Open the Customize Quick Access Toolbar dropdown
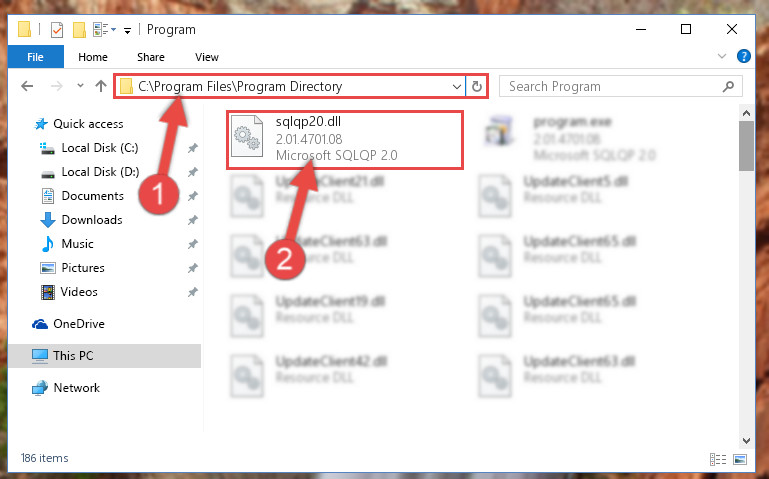 [127, 31]
